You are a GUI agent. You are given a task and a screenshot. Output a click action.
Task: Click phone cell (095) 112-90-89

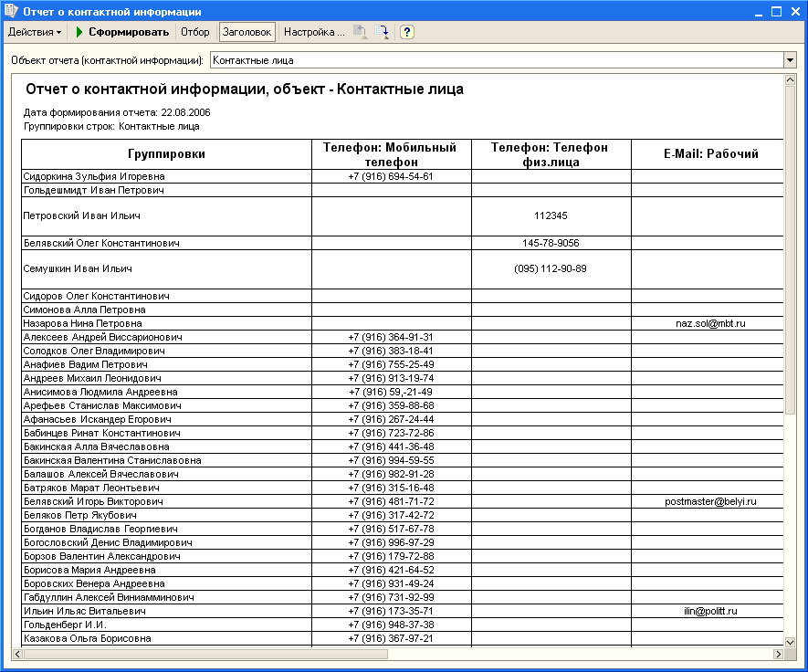coord(551,268)
